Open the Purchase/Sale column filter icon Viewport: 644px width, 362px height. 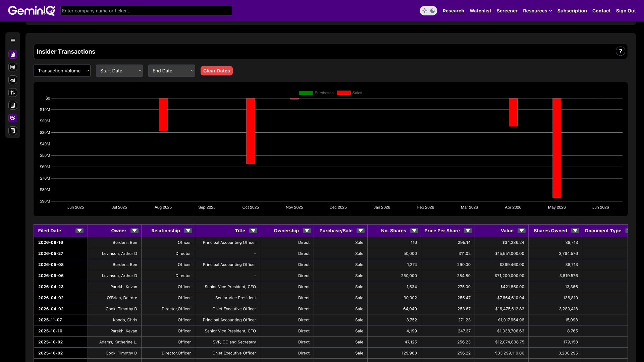[361, 231]
